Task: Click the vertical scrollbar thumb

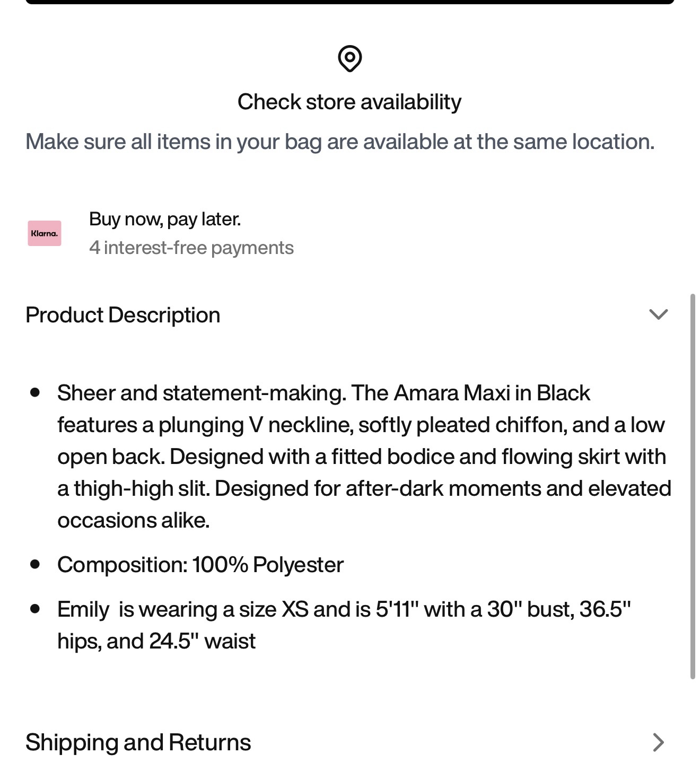Action: [693, 486]
